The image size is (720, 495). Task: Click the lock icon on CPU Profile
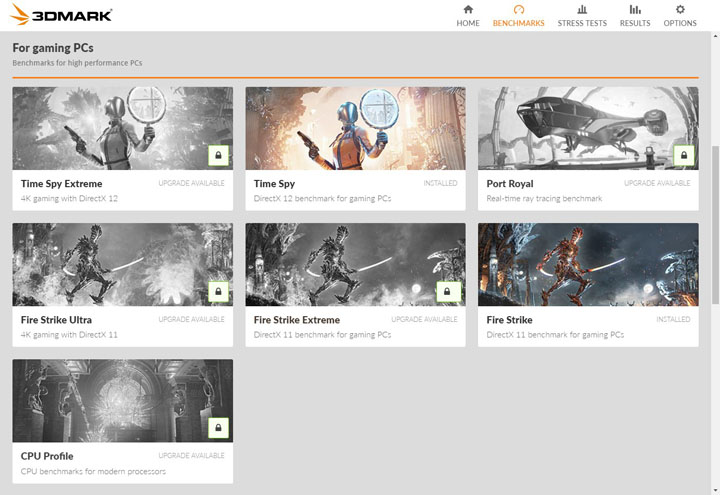tap(219, 428)
